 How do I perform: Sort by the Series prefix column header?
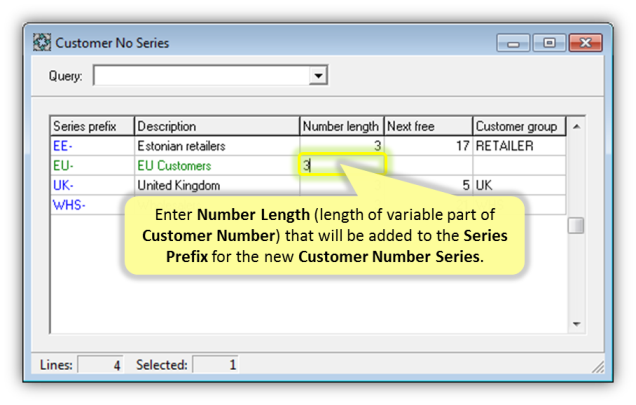tap(92, 126)
